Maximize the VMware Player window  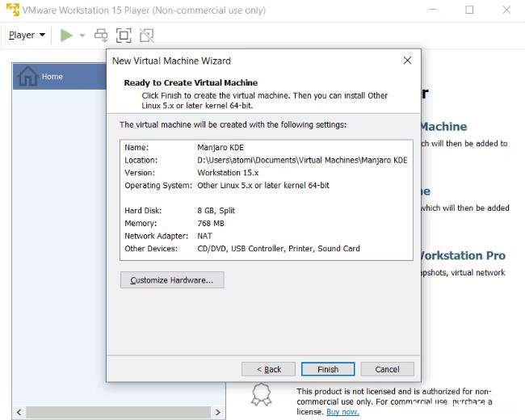pyautogui.click(x=469, y=10)
